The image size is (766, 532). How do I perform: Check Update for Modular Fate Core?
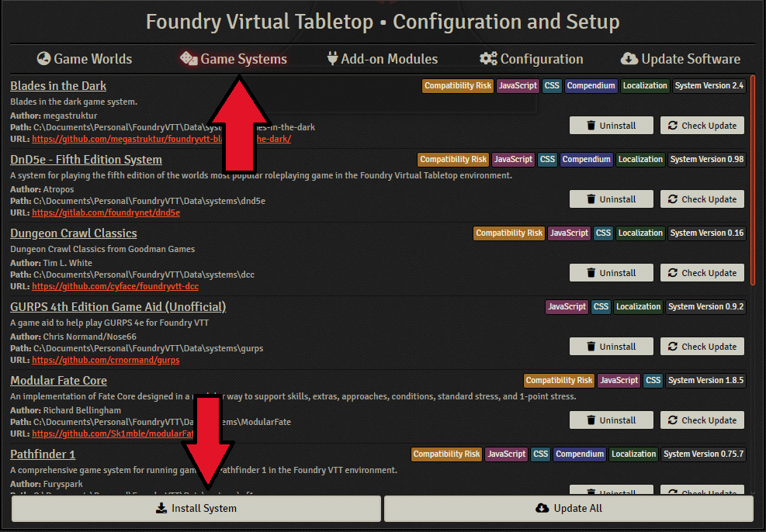point(702,420)
